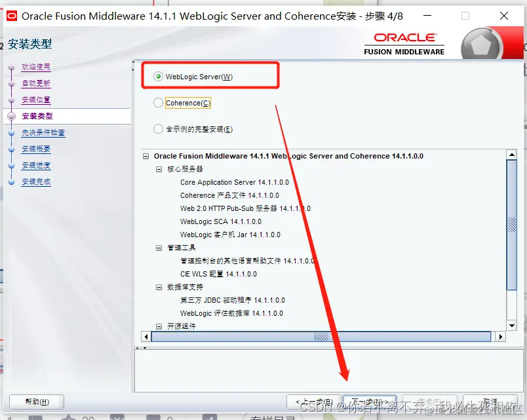Go to the 安装位置 step

[x=36, y=100]
